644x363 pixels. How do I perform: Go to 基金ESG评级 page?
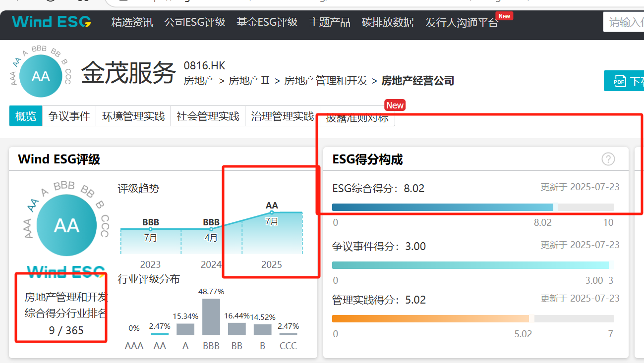(x=267, y=22)
